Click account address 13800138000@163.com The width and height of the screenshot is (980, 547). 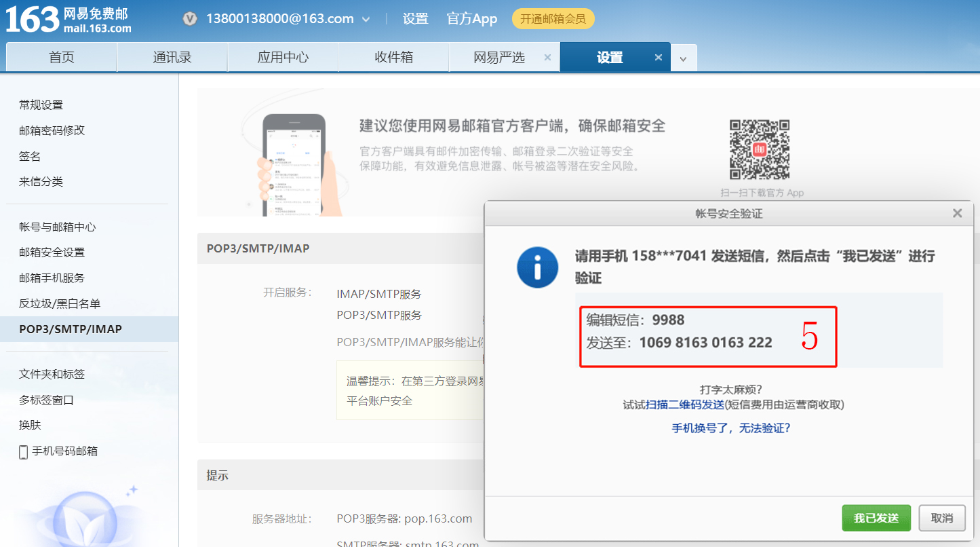(280, 19)
